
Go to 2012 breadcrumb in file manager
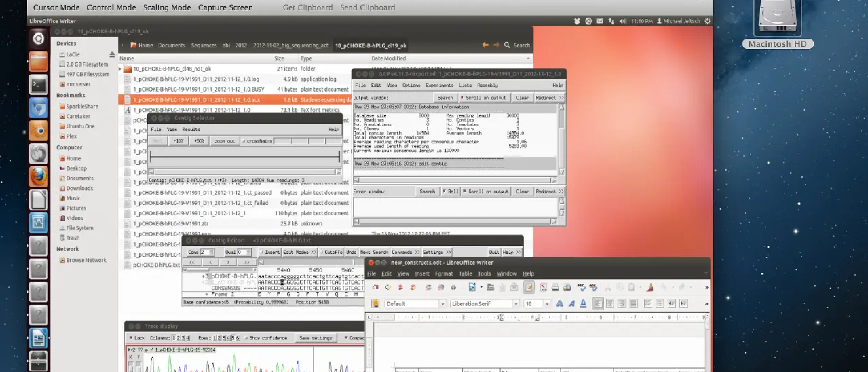pos(241,45)
